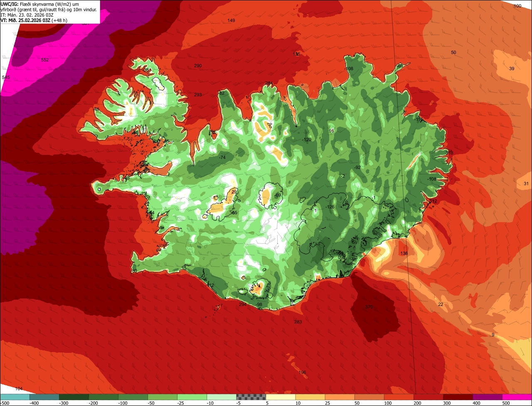Click the value 312 on the map
532x406 pixels.
[x=433, y=201]
